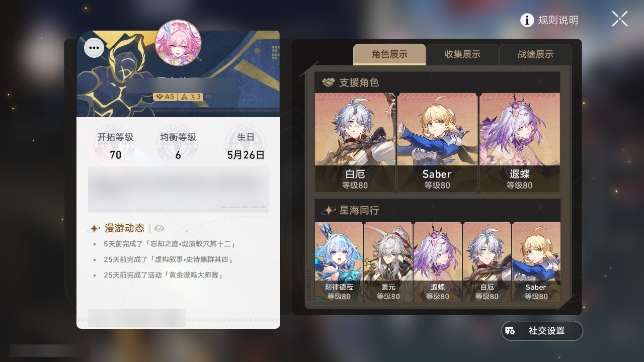Toggle the eye icon beside 漫游动态
The width and height of the screenshot is (644, 362).
pyautogui.click(x=159, y=228)
